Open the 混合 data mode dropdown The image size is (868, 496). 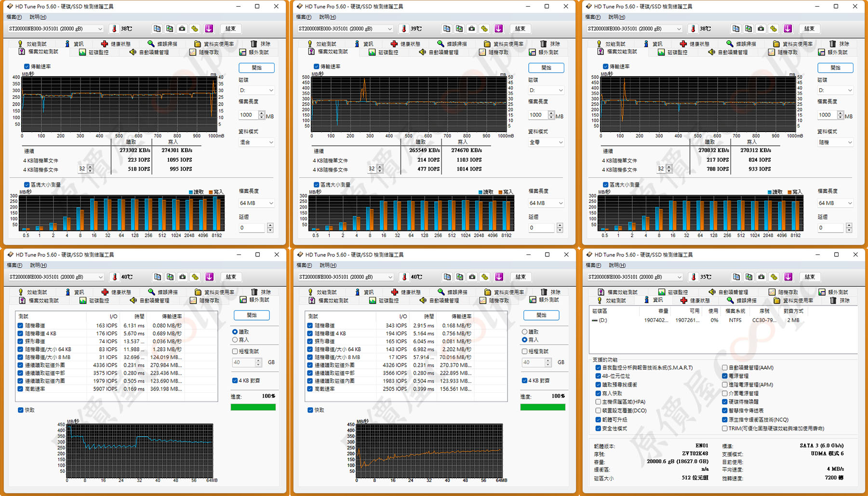(257, 142)
